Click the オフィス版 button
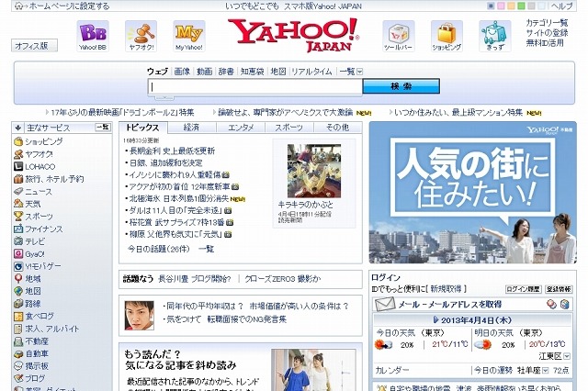Viewport: 588px width, 391px height. 34,46
